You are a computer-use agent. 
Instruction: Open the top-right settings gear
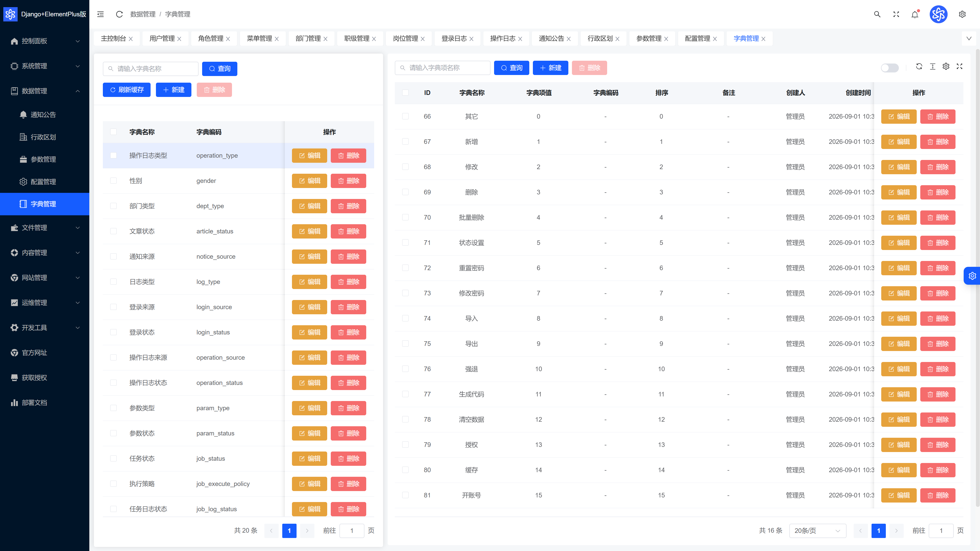[x=962, y=14]
